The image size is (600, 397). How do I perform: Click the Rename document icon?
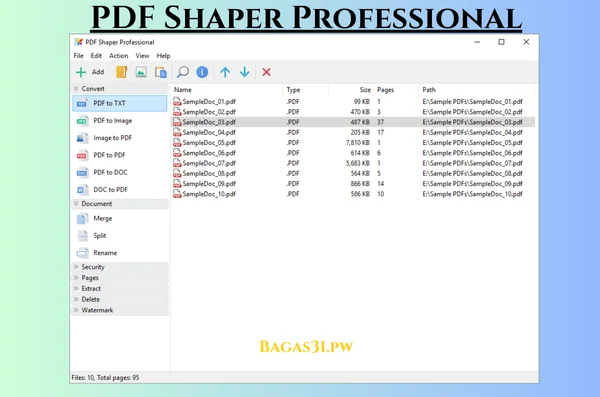(x=82, y=253)
